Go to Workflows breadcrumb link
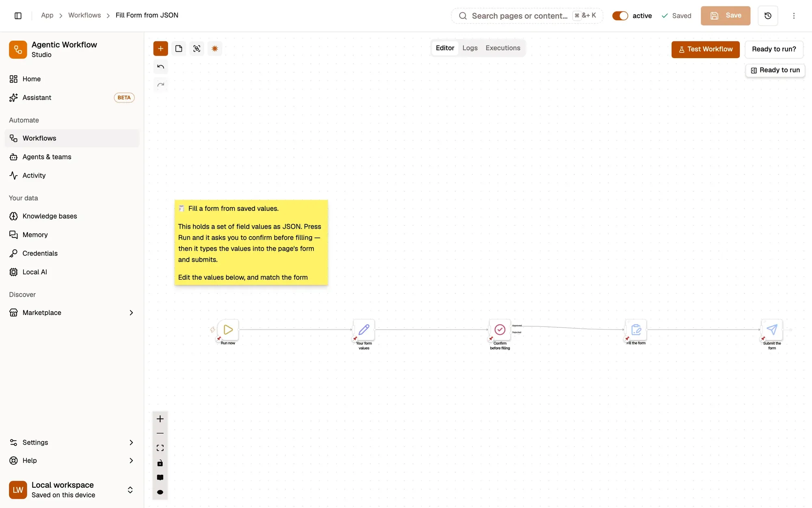The height and width of the screenshot is (508, 812). coord(84,15)
